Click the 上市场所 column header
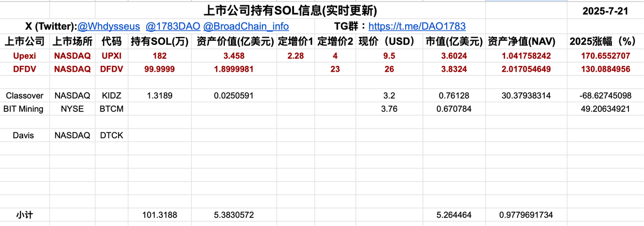Image resolution: width=644 pixels, height=226 pixels. [72, 41]
